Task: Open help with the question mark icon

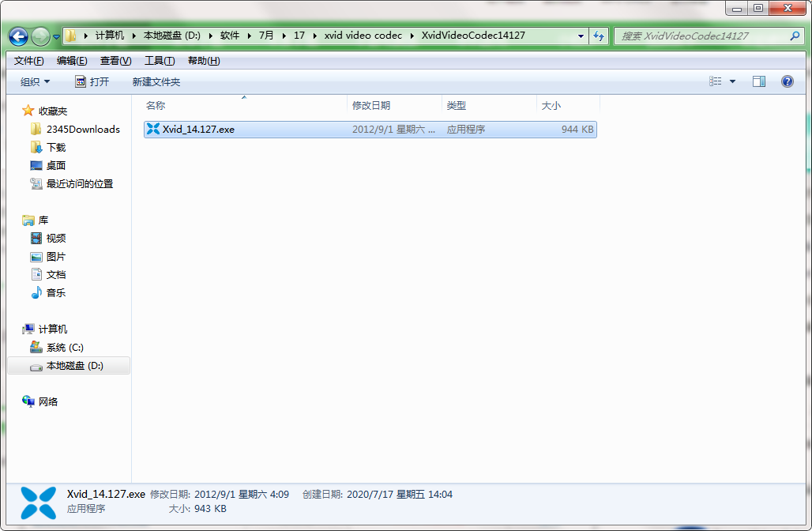Action: point(788,81)
